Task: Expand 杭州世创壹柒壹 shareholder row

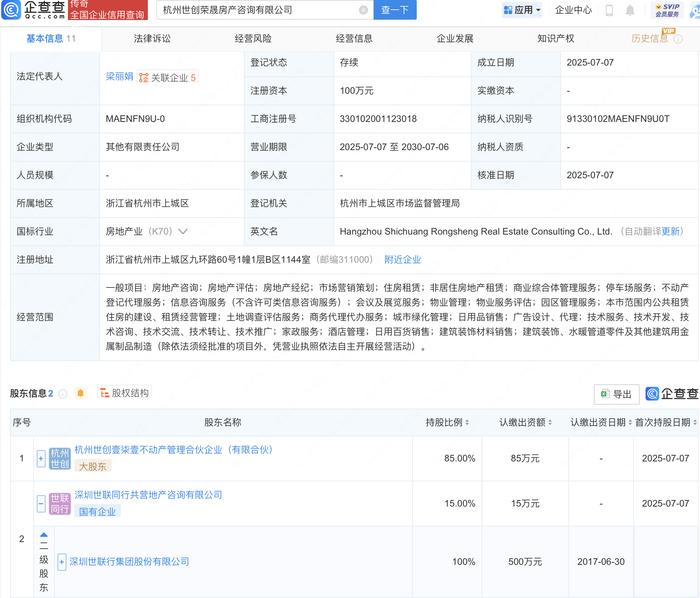Action: click(41, 458)
